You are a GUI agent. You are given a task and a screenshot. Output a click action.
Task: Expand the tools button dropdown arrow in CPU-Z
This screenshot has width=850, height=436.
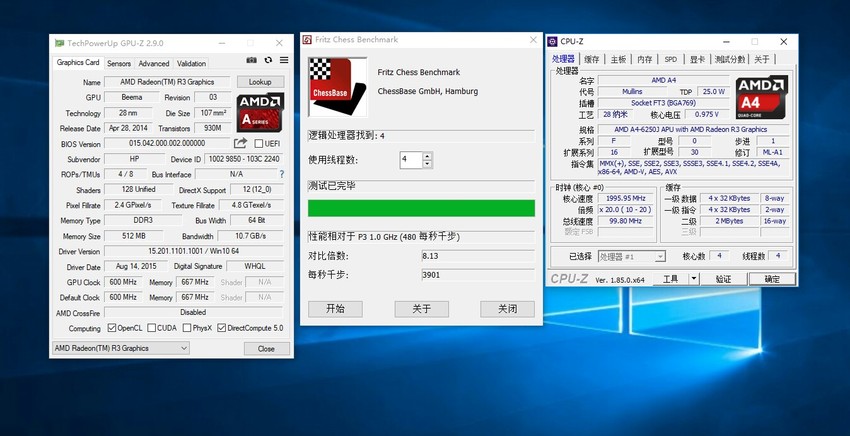[694, 279]
